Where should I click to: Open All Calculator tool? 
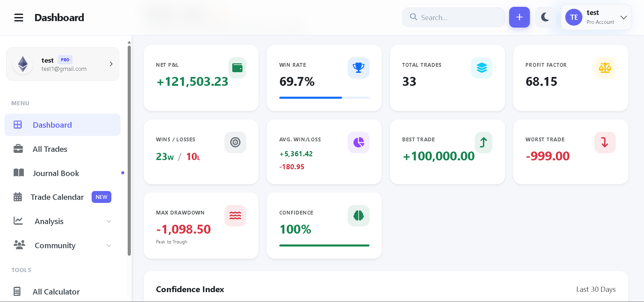(x=62, y=292)
